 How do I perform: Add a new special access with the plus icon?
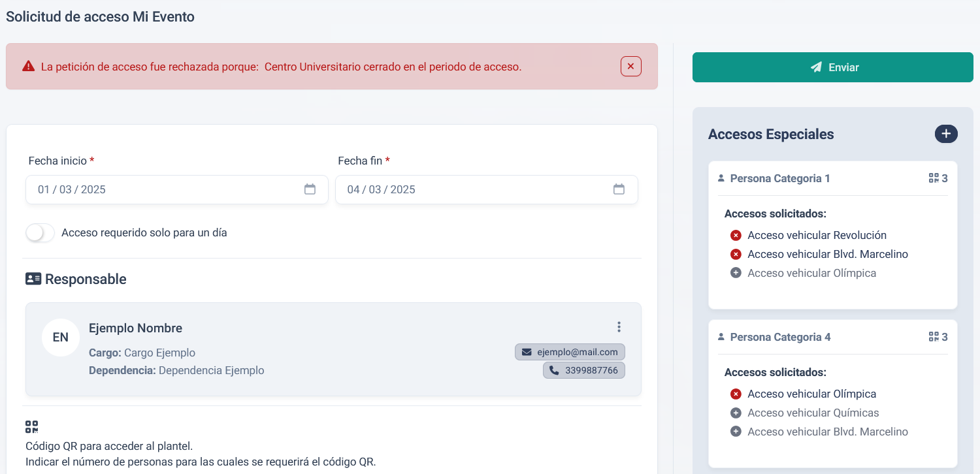(x=946, y=133)
